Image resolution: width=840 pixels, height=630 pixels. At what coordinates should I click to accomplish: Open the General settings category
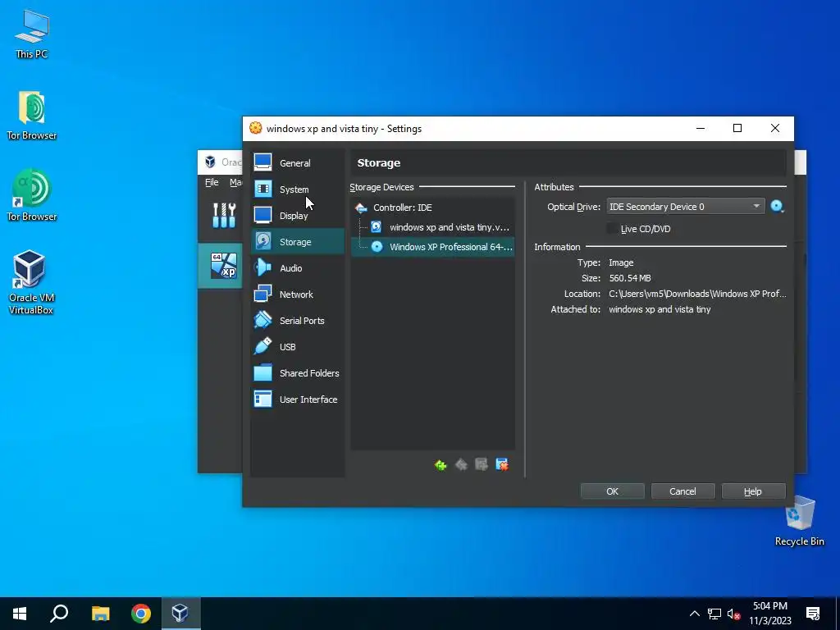tap(297, 163)
